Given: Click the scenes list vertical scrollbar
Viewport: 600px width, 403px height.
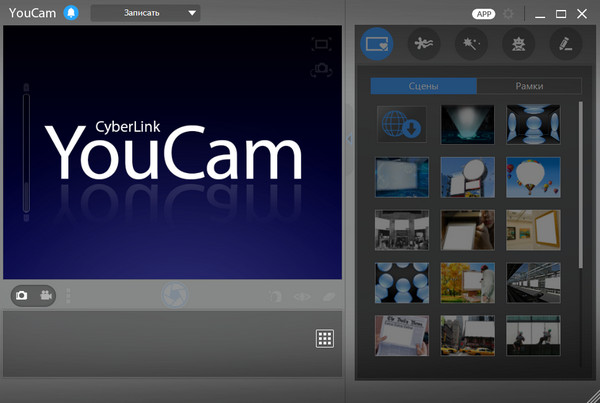Looking at the screenshot, I should 580,185.
